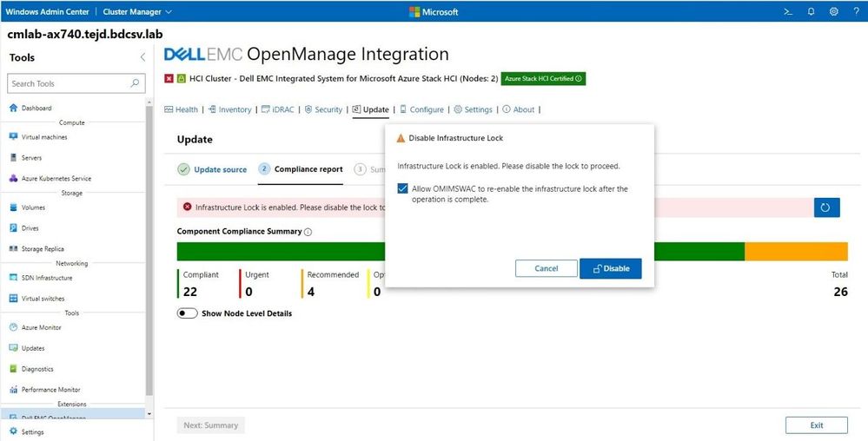Click the warning triangle in dialog title
The image size is (868, 441).
(401, 138)
